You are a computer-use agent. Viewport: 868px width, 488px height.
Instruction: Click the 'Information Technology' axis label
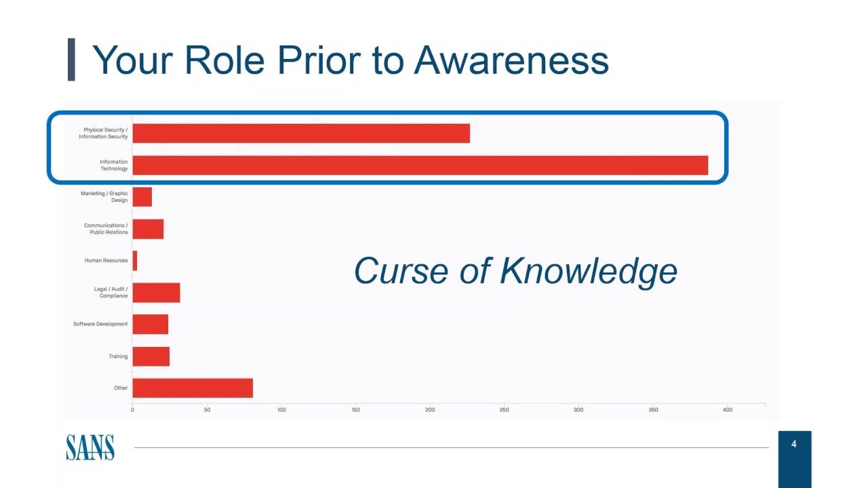(x=113, y=165)
